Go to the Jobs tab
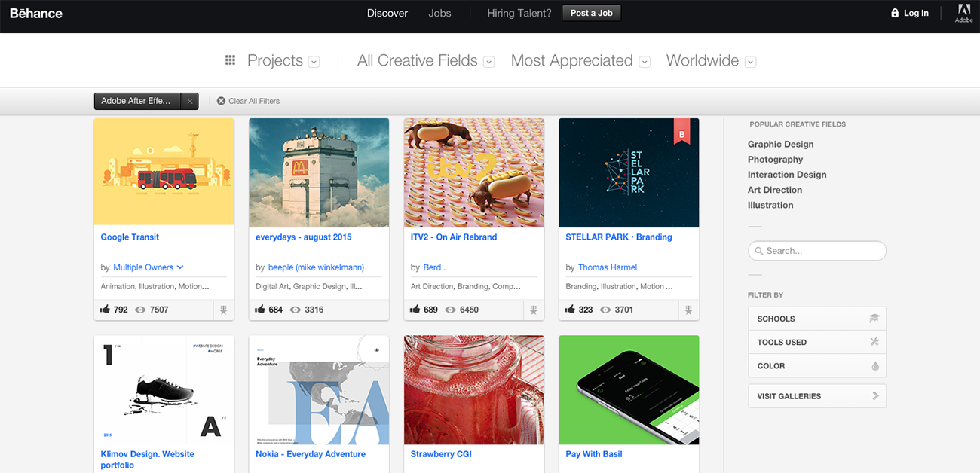 439,13
